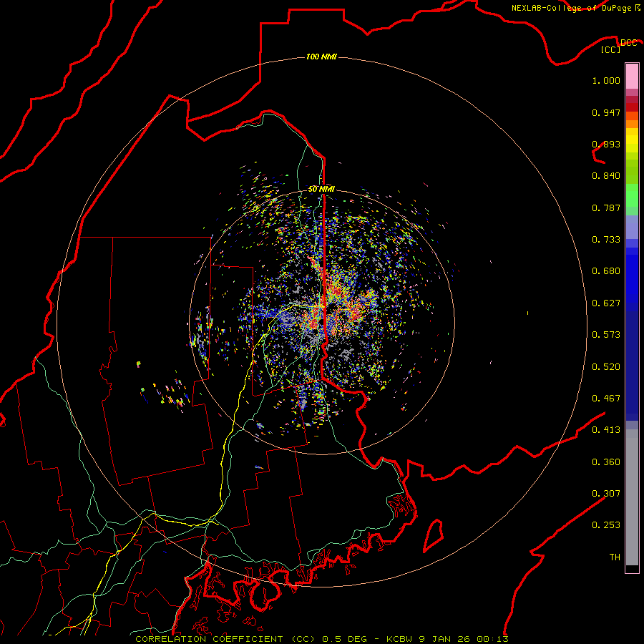Select the 0.947 scale label
644x644 pixels.
pyautogui.click(x=606, y=112)
